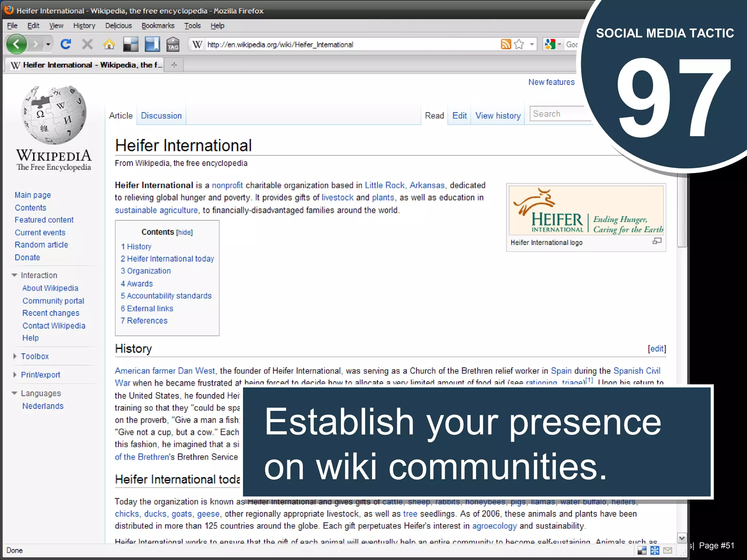Switch to the Discussion tab
Image resolution: width=747 pixels, height=560 pixels.
(161, 116)
